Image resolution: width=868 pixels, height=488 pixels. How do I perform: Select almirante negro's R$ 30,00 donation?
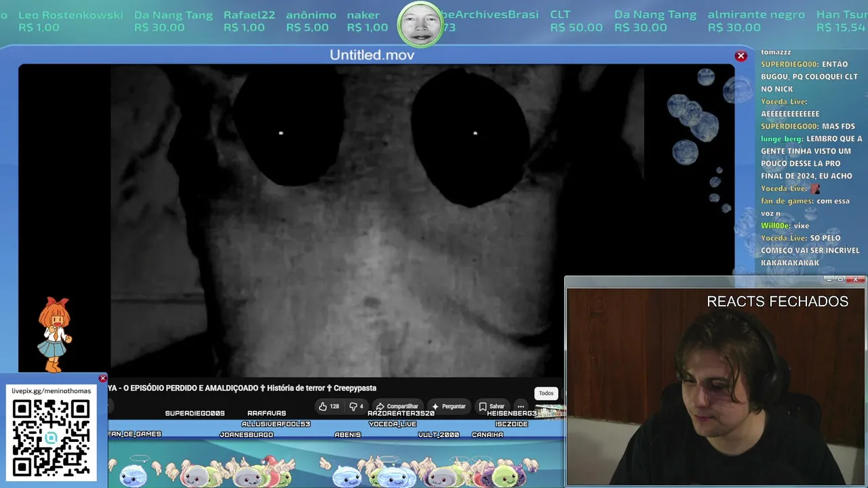(x=756, y=21)
